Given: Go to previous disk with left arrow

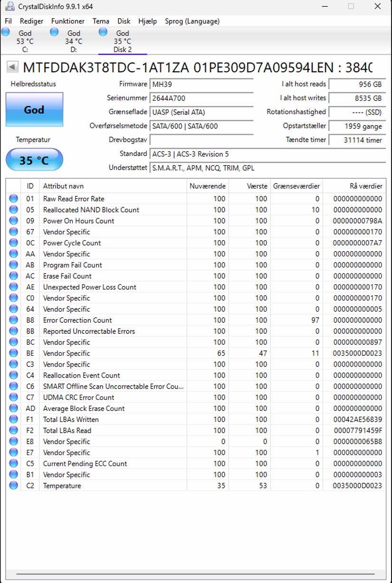Looking at the screenshot, I should tap(12, 67).
